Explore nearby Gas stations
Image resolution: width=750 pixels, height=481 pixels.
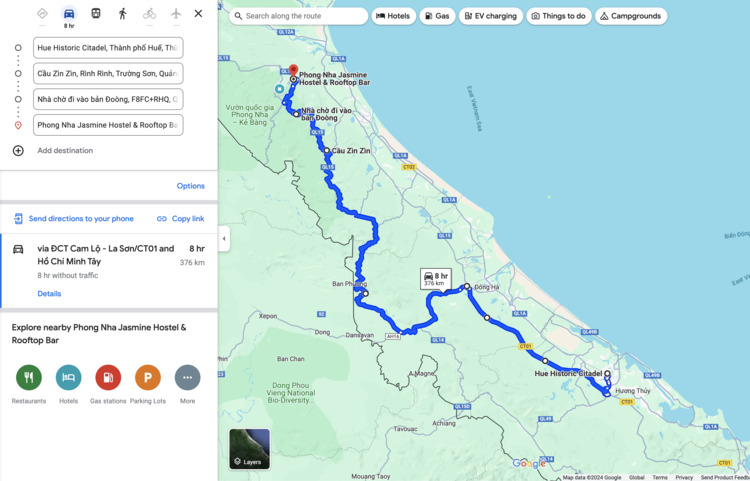[108, 378]
